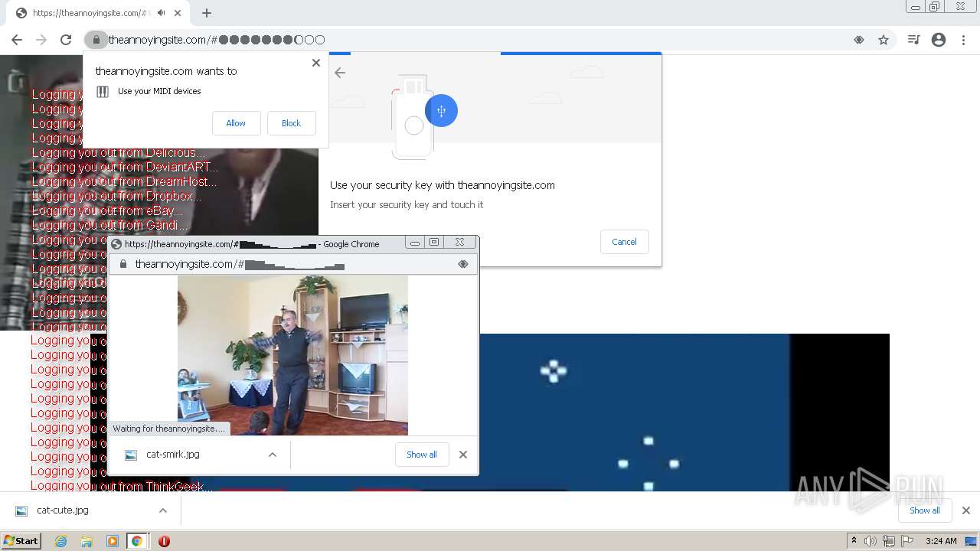Click red stop icon in taskbar
The width and height of the screenshot is (980, 551).
(164, 541)
